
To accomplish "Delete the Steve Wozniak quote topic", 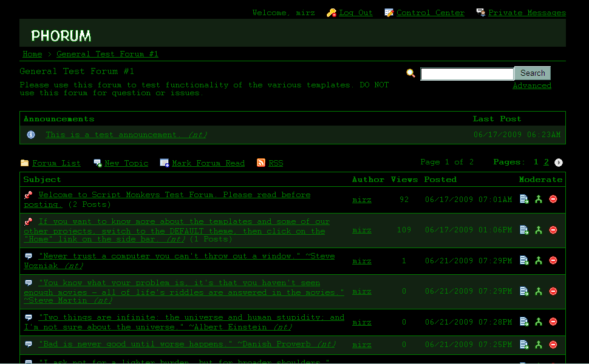I will (553, 260).
